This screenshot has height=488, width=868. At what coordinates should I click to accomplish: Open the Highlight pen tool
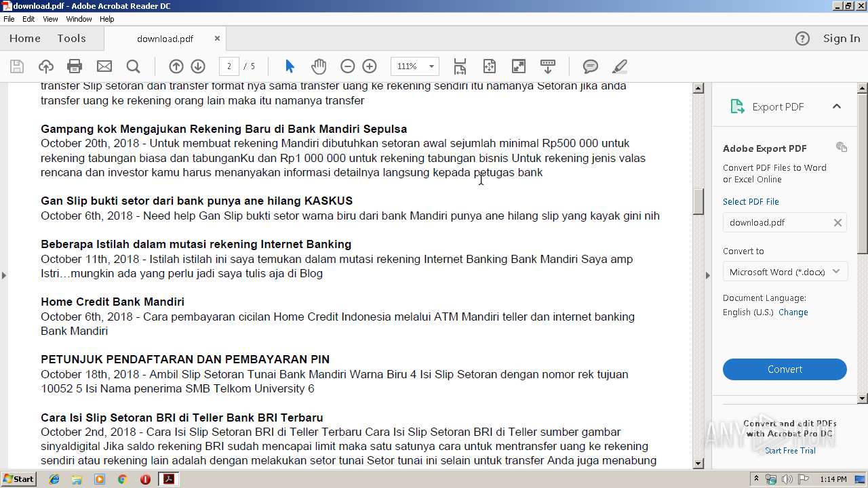(x=619, y=66)
